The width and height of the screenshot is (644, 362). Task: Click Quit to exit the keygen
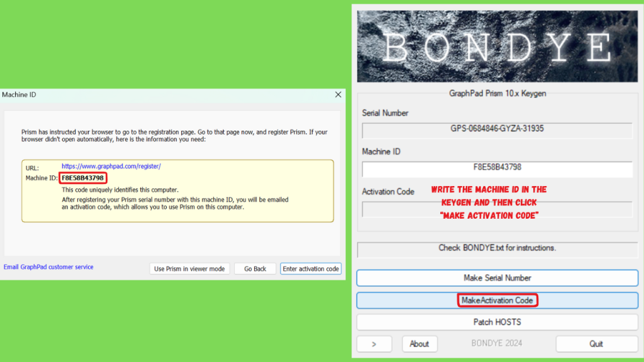(x=596, y=344)
